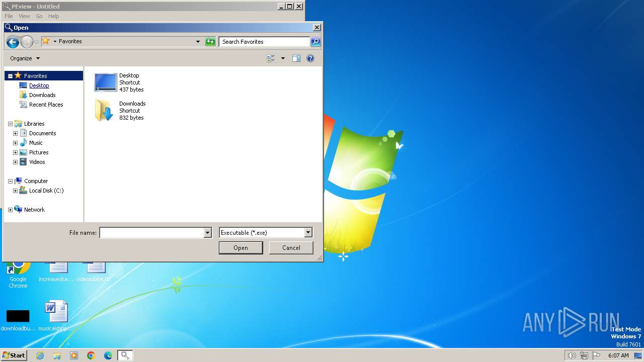Launch Microsoft Edge from taskbar
Image resolution: width=644 pixels, height=362 pixels.
pos(108,355)
